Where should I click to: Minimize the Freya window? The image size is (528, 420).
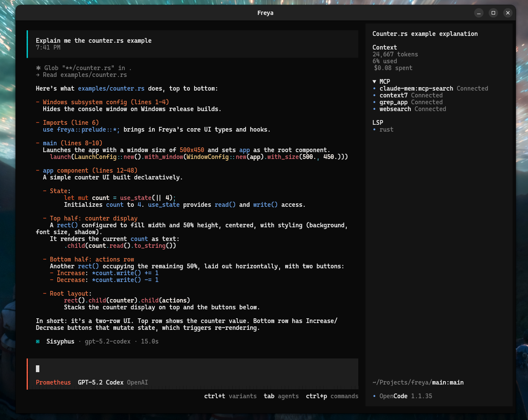point(479,13)
